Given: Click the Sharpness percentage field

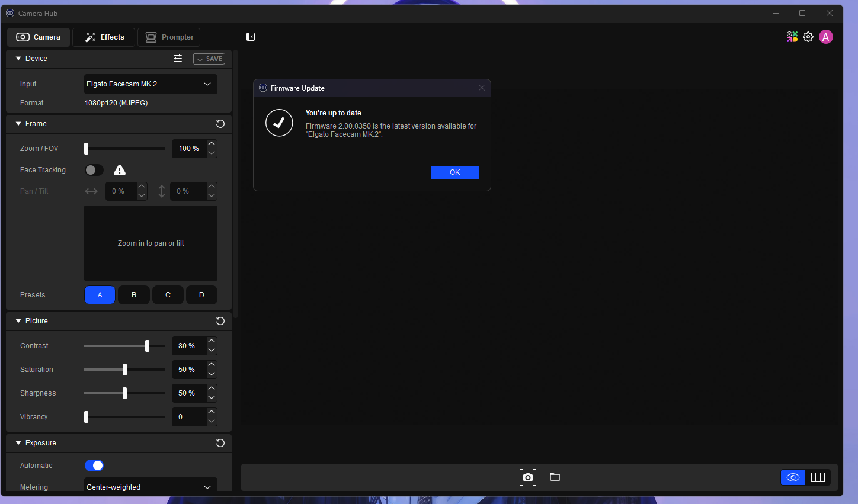Looking at the screenshot, I should click(189, 393).
